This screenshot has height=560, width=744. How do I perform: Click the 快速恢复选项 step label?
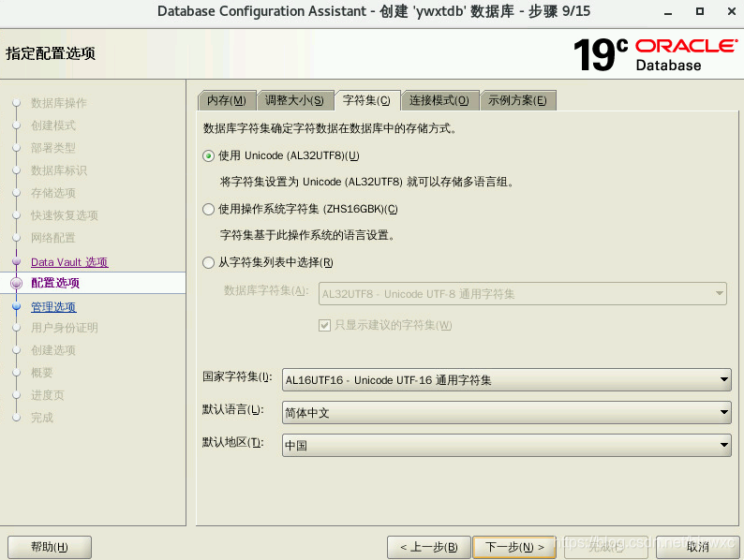(65, 215)
